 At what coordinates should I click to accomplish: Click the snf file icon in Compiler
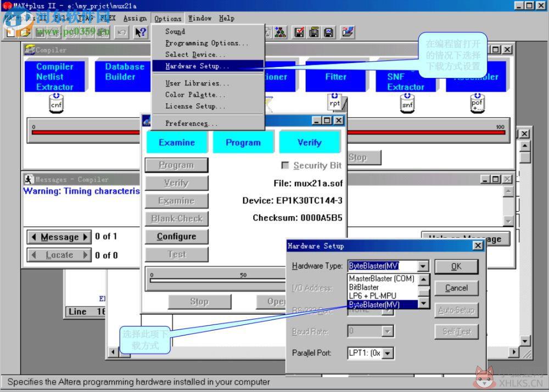click(x=407, y=104)
